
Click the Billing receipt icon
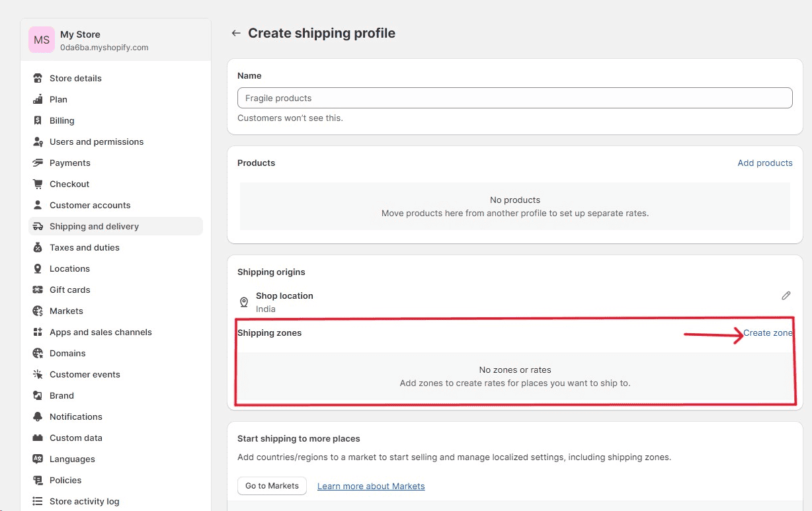coord(38,120)
